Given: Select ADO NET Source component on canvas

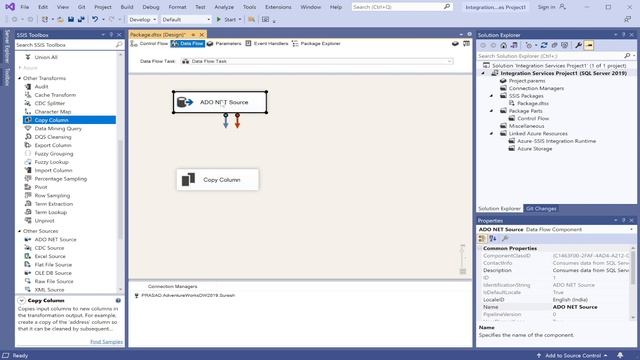Looking at the screenshot, I should [x=220, y=102].
